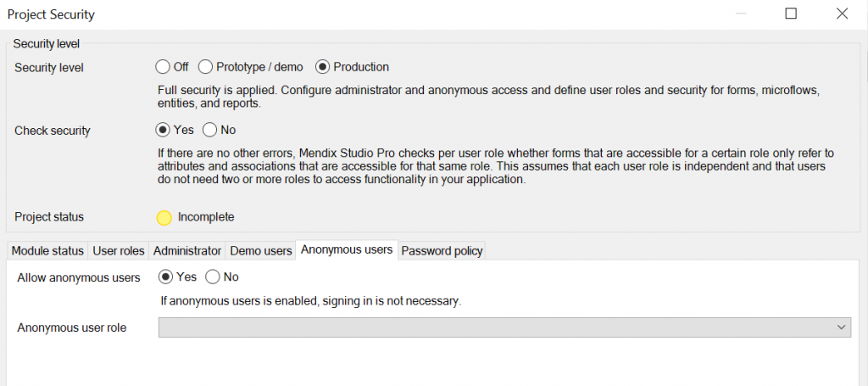Disable anonymous users by selecting No

(x=213, y=277)
